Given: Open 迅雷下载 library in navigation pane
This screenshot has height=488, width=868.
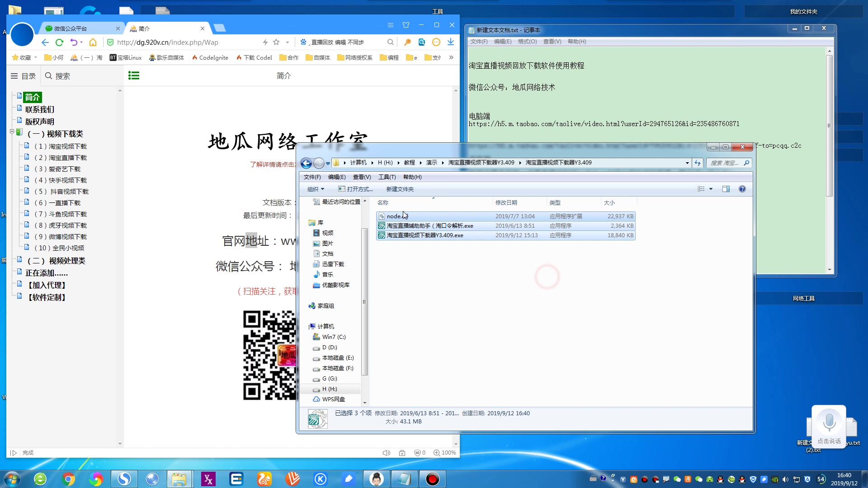Looking at the screenshot, I should [333, 264].
